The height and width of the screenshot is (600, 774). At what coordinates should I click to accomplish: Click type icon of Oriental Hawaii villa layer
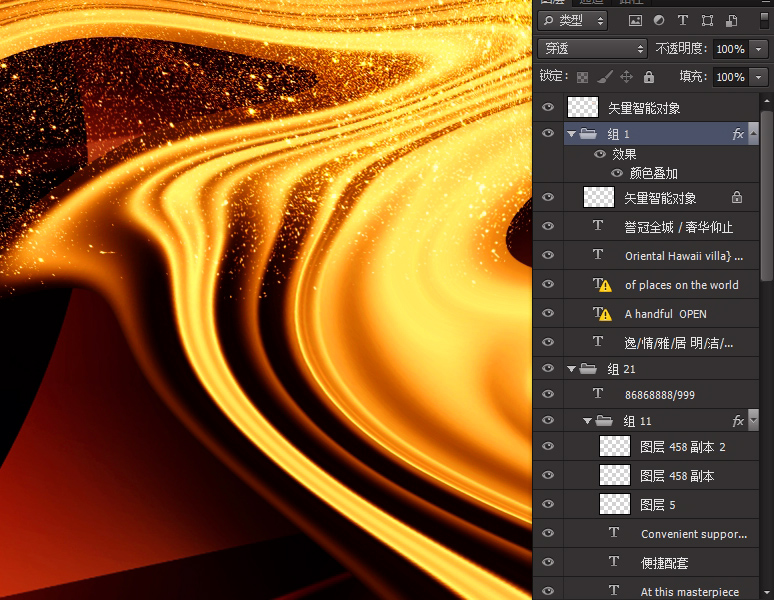click(598, 254)
